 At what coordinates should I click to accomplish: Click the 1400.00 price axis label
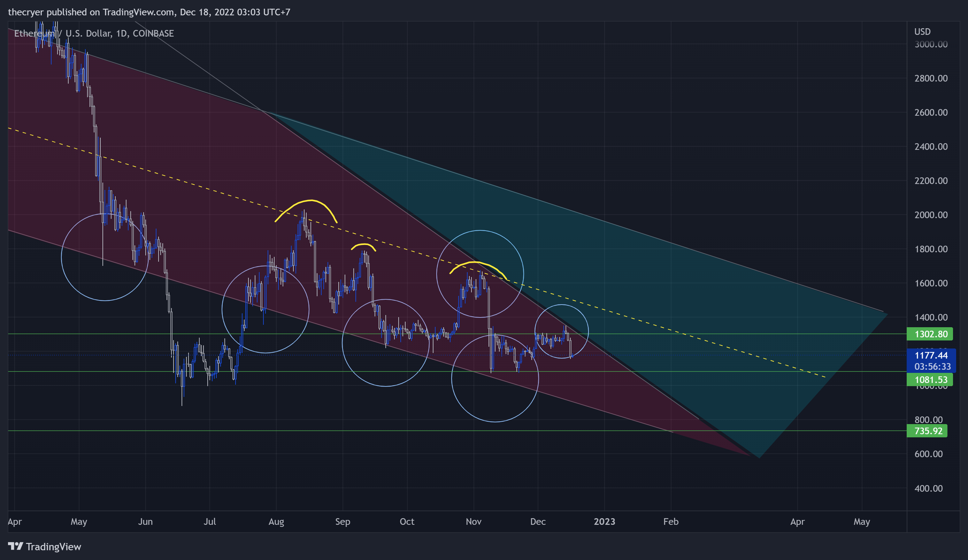[x=931, y=318]
